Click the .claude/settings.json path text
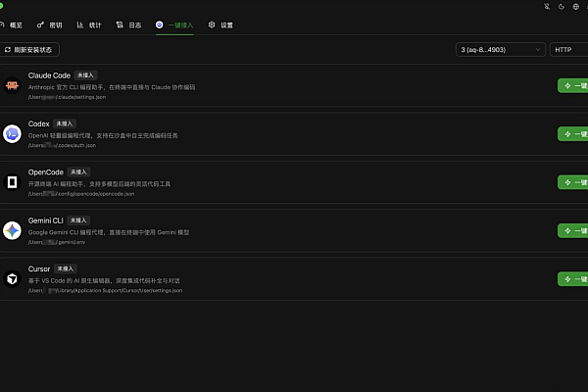The image size is (588, 392). point(67,97)
